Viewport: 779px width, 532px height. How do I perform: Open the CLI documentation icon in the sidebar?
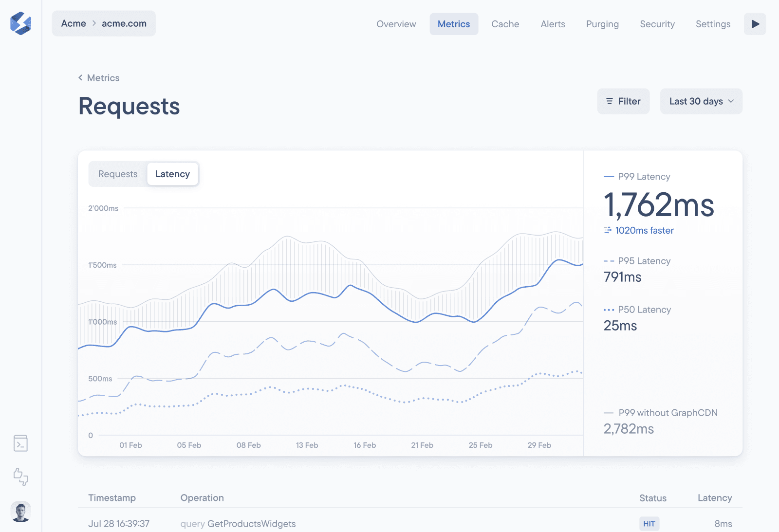pyautogui.click(x=20, y=443)
